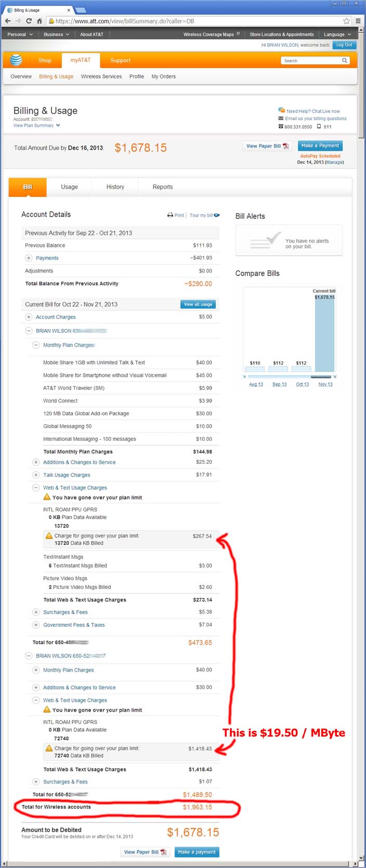This screenshot has height=868, width=366.
Task: Open a new browser tab
Action: 81,10
